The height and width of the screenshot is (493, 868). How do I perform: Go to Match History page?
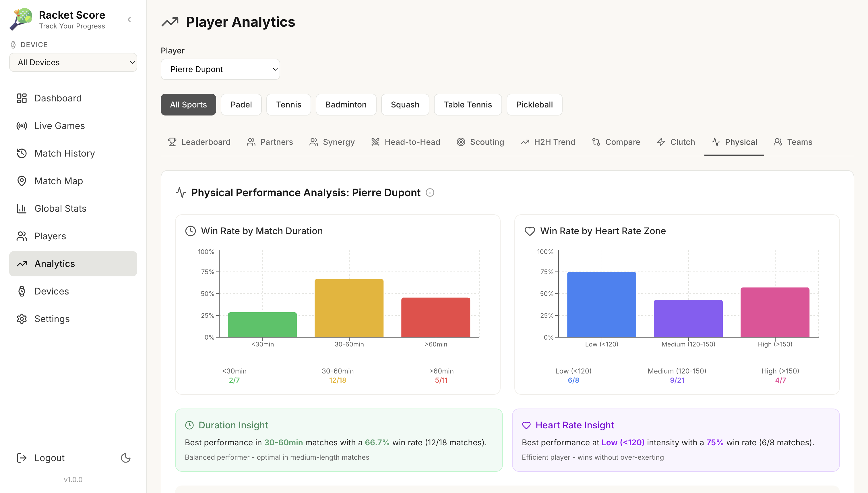click(65, 153)
